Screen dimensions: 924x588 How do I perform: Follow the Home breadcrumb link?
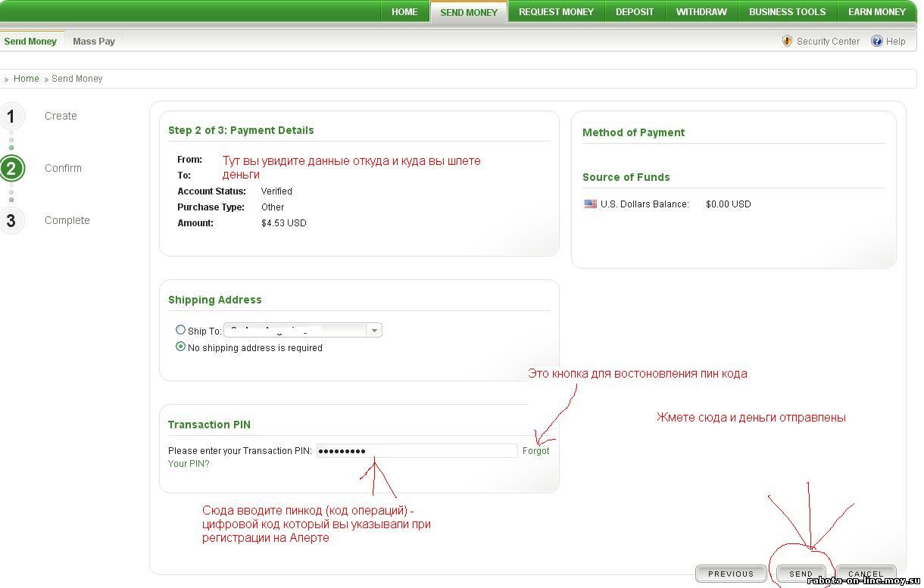(27, 79)
